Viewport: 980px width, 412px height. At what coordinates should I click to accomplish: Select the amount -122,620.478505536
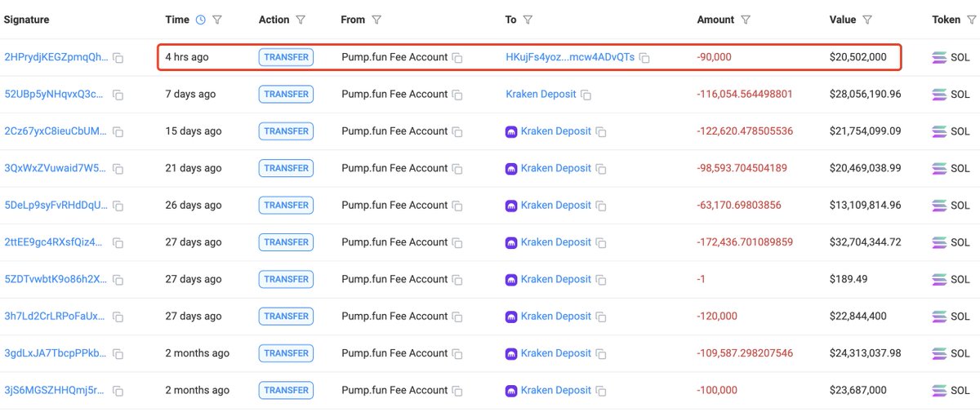click(745, 131)
